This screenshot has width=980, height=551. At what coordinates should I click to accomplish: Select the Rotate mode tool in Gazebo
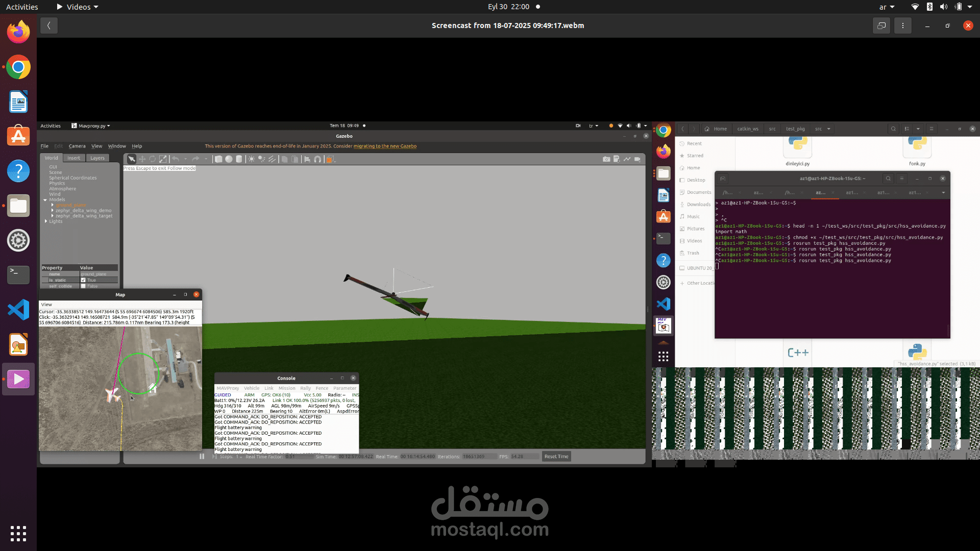(152, 159)
